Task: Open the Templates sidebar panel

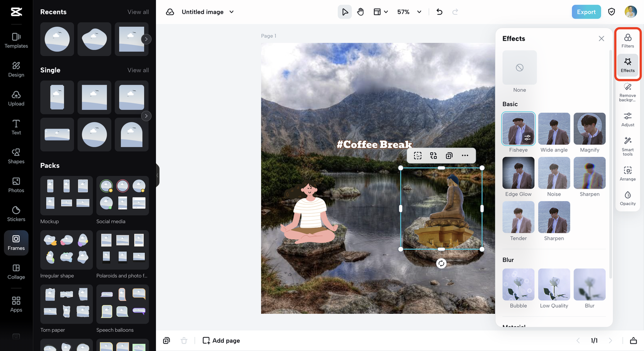Action: point(16,40)
